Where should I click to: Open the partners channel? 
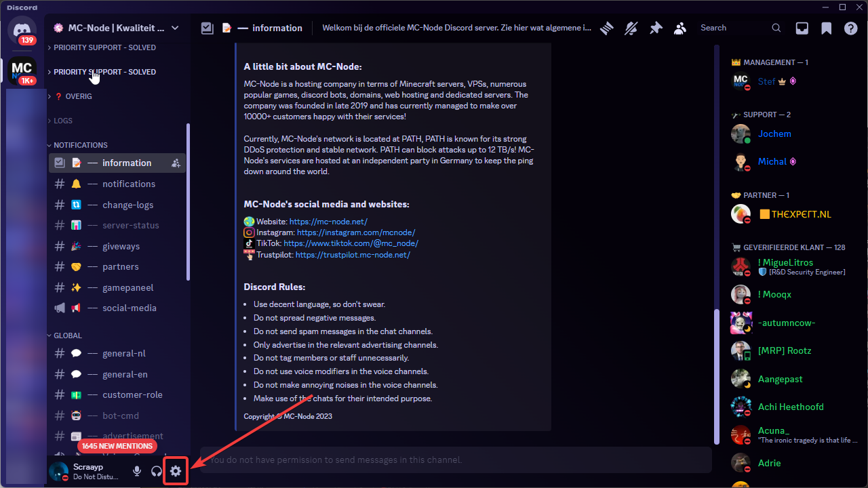(x=117, y=266)
